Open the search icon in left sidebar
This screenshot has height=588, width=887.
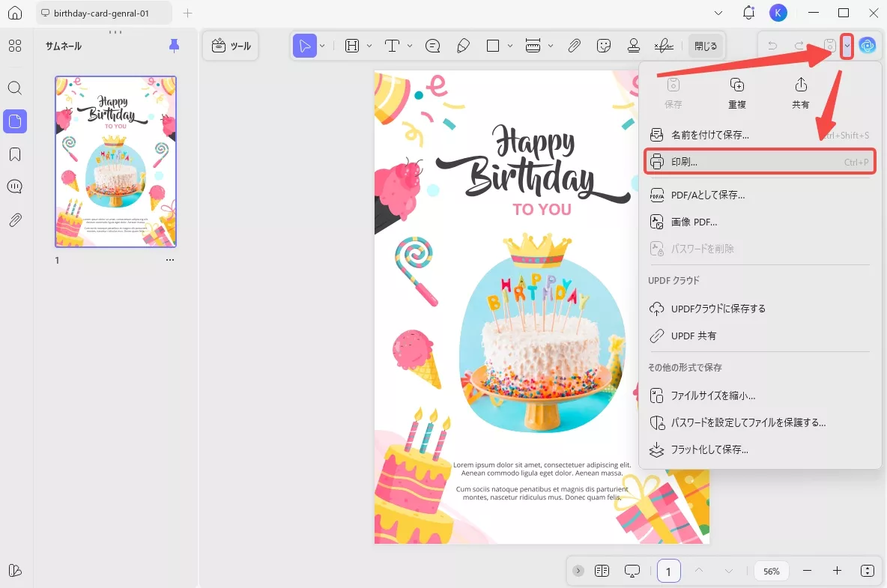click(15, 88)
